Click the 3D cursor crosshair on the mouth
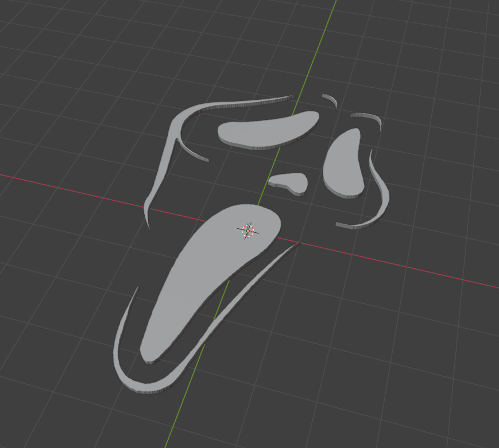Image resolution: width=499 pixels, height=448 pixels. pyautogui.click(x=248, y=231)
